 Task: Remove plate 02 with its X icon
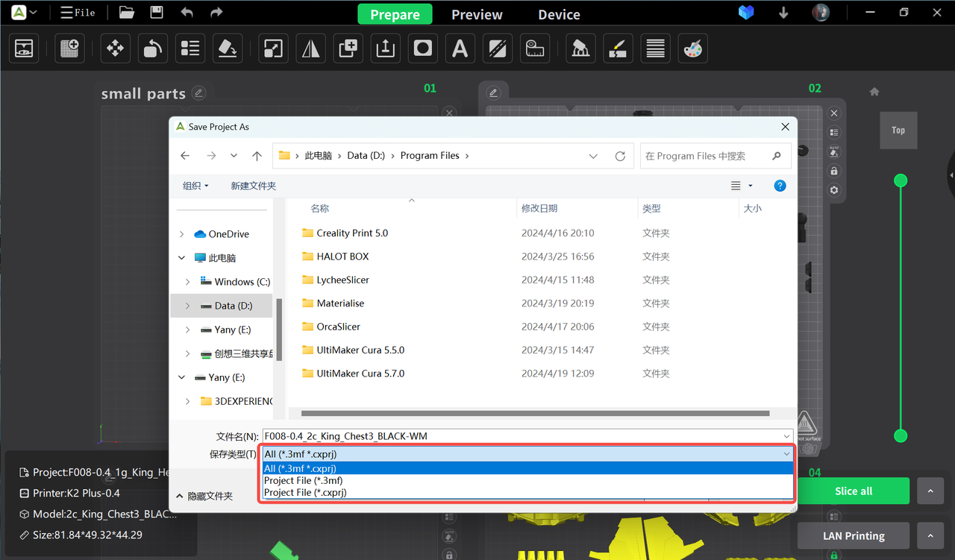point(834,113)
